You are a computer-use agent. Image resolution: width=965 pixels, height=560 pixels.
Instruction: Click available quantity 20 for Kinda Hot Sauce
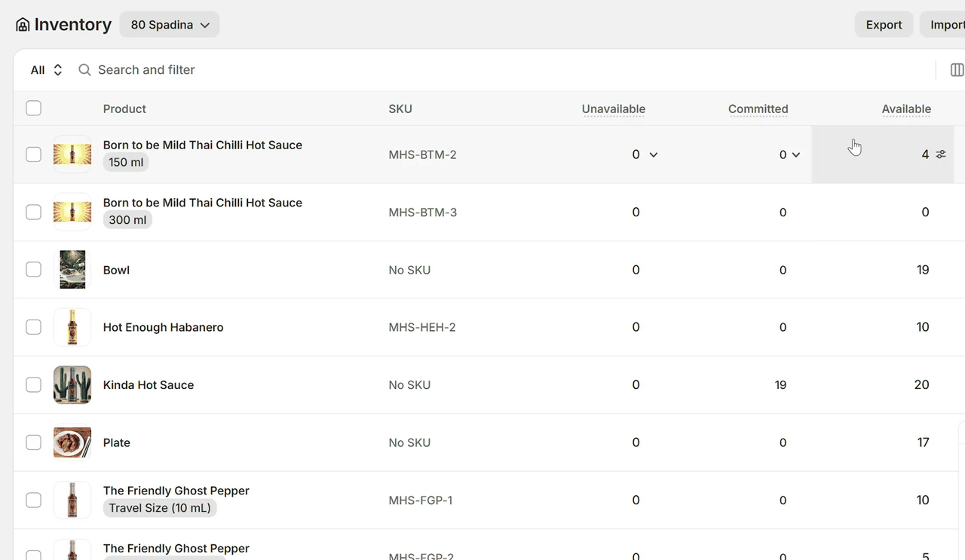click(x=921, y=385)
